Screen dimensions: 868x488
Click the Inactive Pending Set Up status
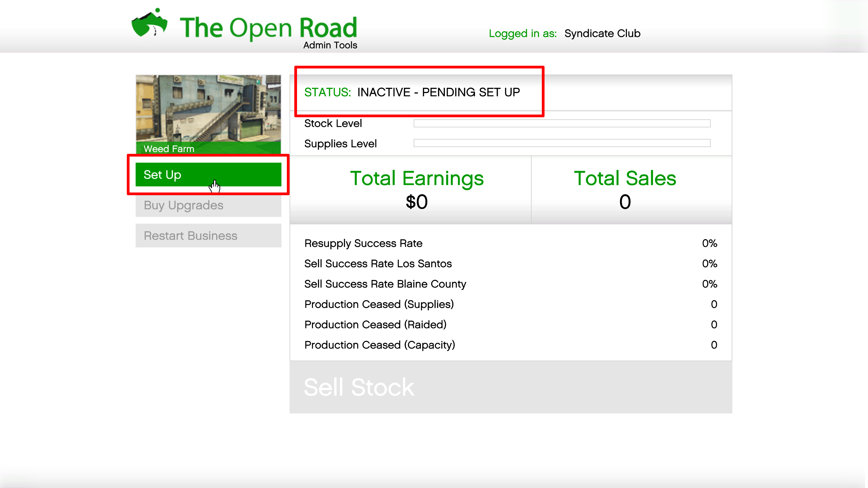coord(438,92)
